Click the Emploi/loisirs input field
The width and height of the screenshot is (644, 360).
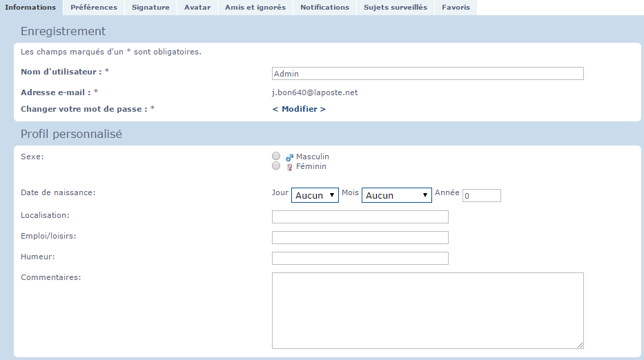(360, 238)
